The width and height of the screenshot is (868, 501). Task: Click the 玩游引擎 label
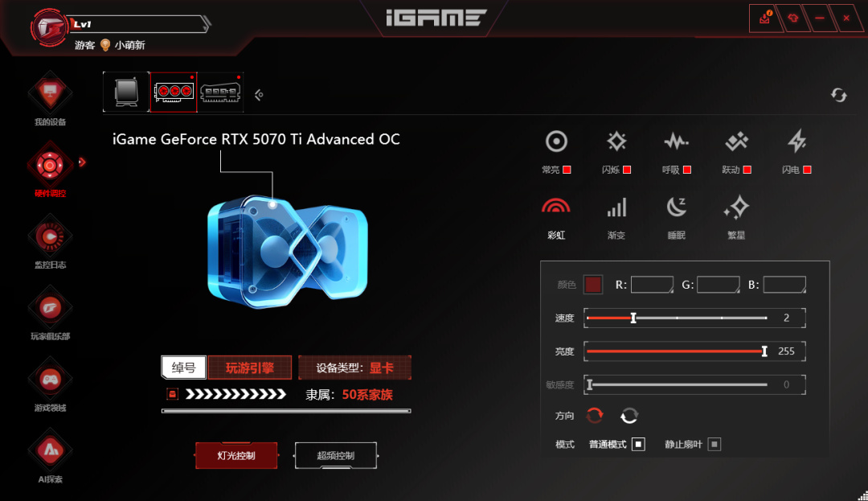250,368
